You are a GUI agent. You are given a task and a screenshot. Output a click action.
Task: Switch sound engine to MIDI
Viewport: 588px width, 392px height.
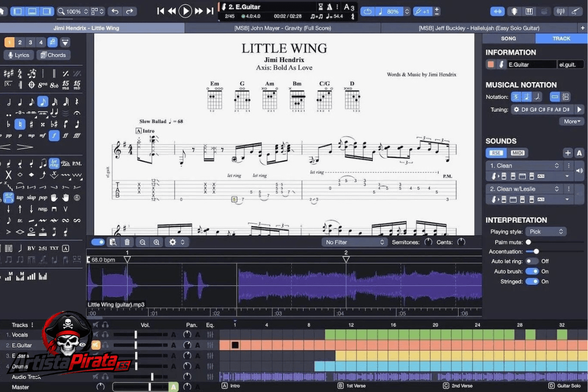pyautogui.click(x=518, y=152)
